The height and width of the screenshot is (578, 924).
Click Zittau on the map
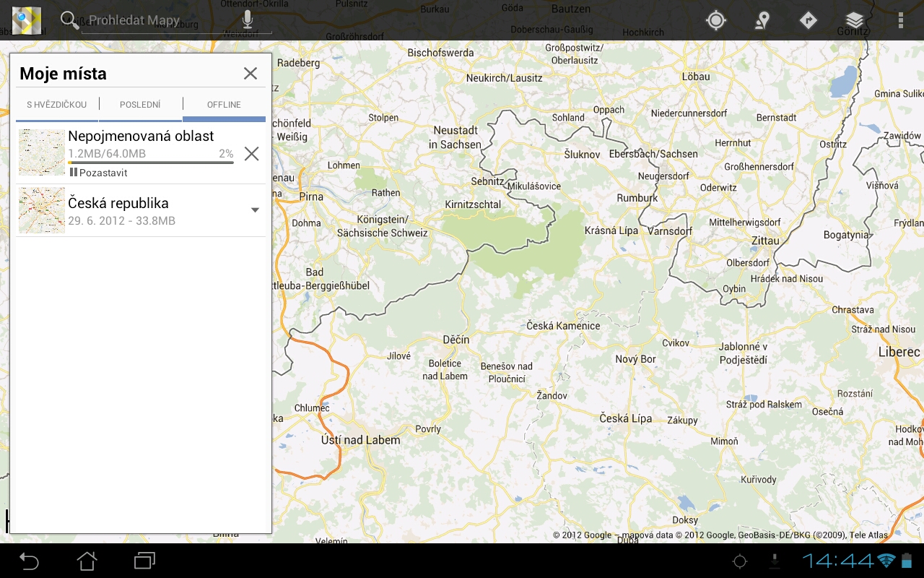point(766,241)
